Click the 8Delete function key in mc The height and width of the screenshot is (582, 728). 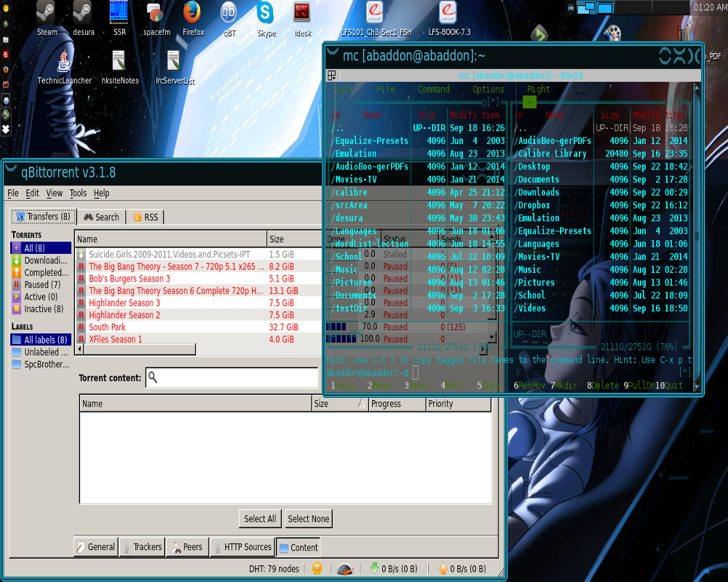[x=603, y=386]
